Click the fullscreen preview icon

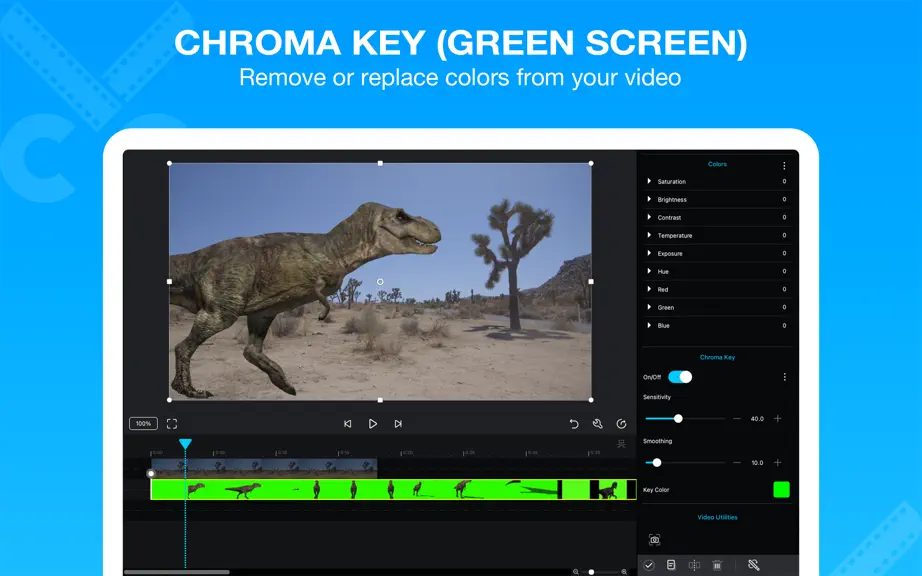(x=172, y=424)
